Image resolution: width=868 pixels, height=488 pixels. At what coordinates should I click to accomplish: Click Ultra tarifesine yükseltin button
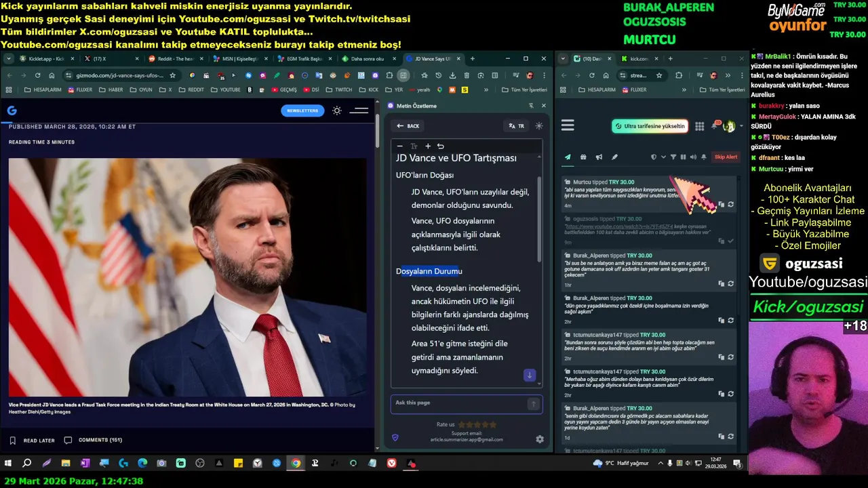point(650,126)
